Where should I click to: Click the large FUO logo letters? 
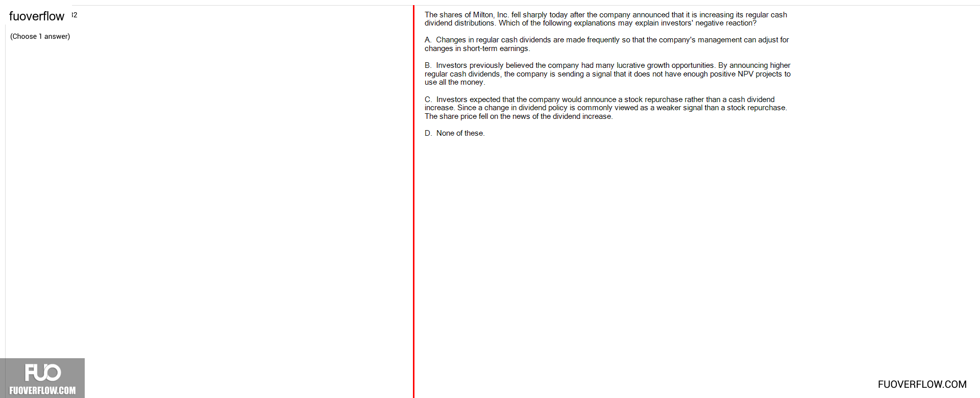(43, 372)
